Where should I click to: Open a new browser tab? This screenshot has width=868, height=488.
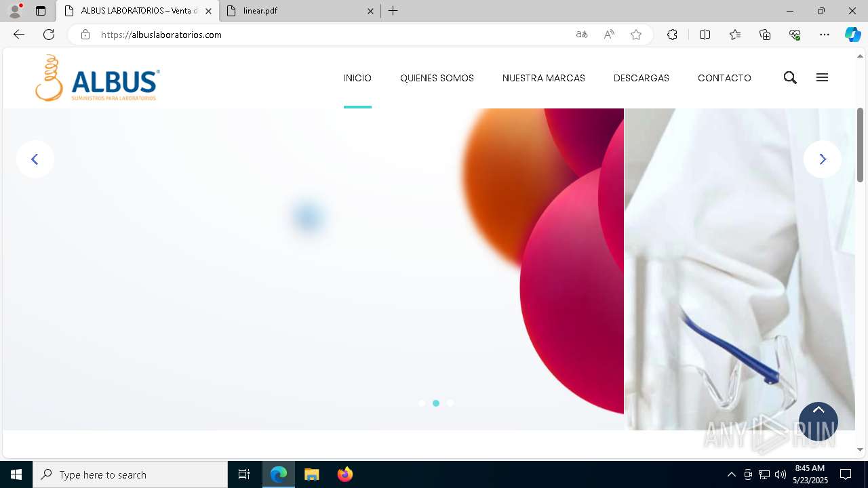coord(393,11)
